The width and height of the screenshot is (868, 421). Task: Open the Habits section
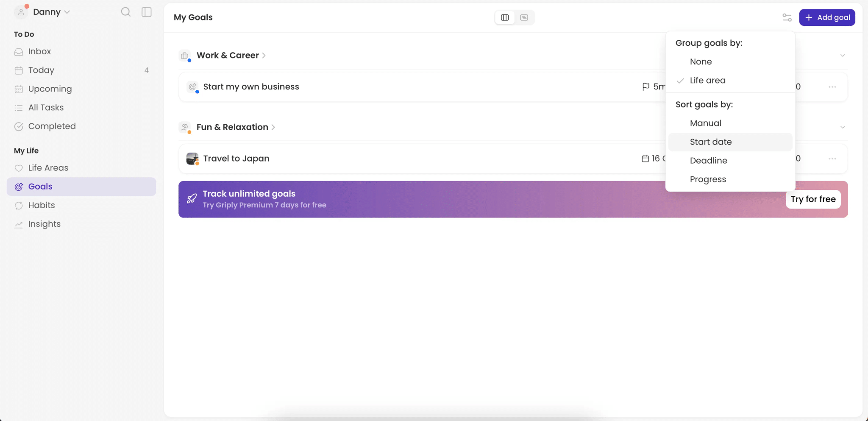click(x=41, y=205)
